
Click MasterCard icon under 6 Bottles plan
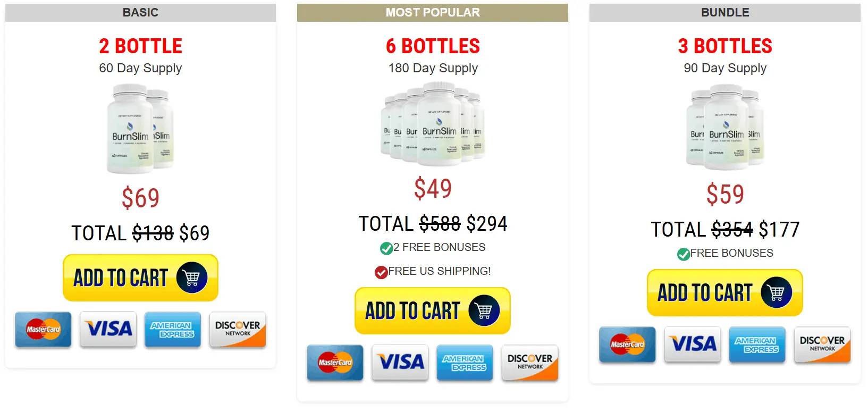click(335, 363)
